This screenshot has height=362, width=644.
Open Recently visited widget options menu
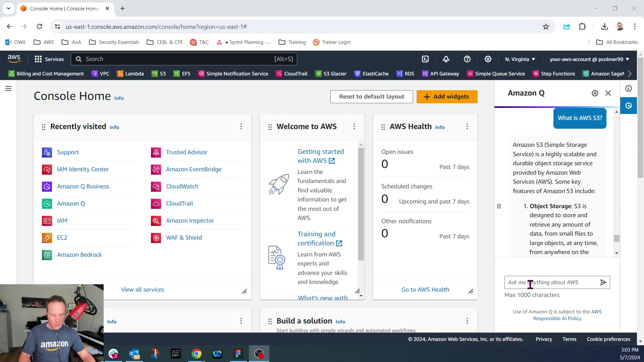pyautogui.click(x=241, y=126)
